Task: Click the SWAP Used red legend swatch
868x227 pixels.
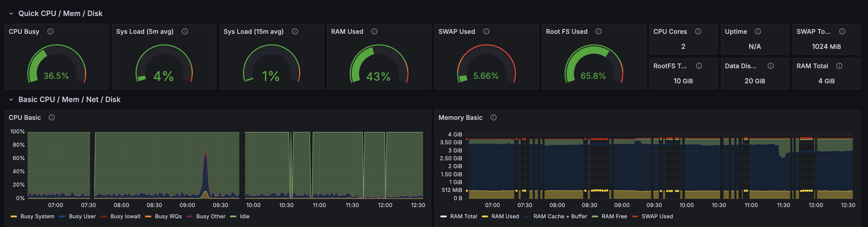Action: [x=635, y=216]
